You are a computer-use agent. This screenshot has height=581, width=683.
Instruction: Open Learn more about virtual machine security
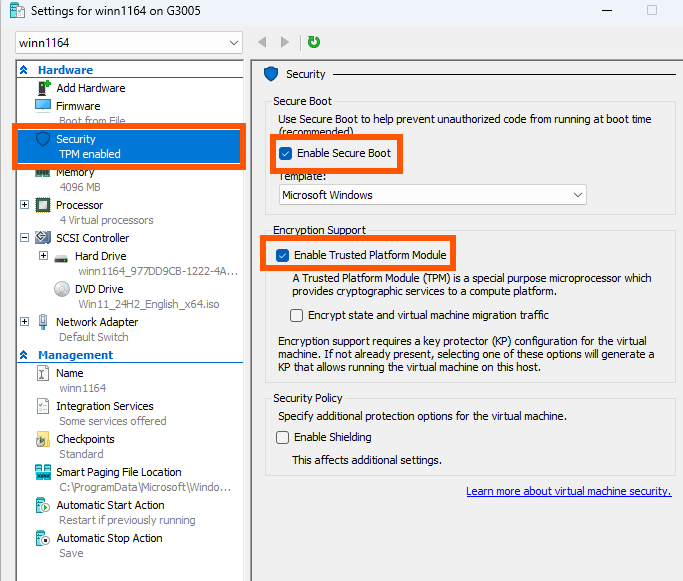568,491
